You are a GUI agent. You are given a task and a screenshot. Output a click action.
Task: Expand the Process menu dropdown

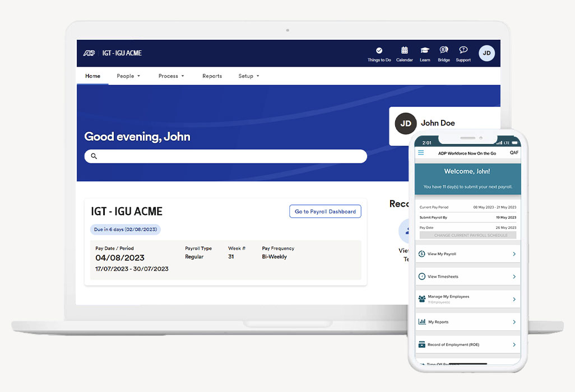171,76
